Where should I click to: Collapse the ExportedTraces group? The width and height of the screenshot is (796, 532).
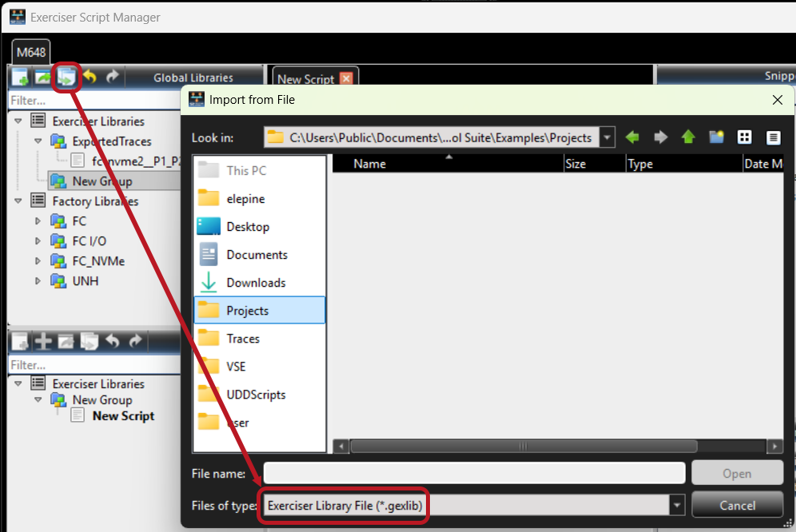point(38,141)
